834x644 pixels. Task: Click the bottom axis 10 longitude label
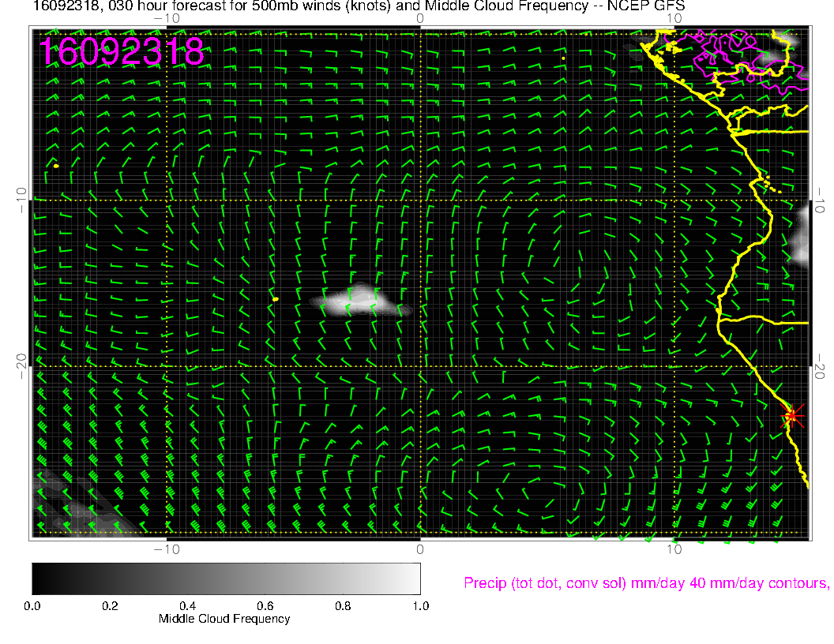click(x=673, y=548)
